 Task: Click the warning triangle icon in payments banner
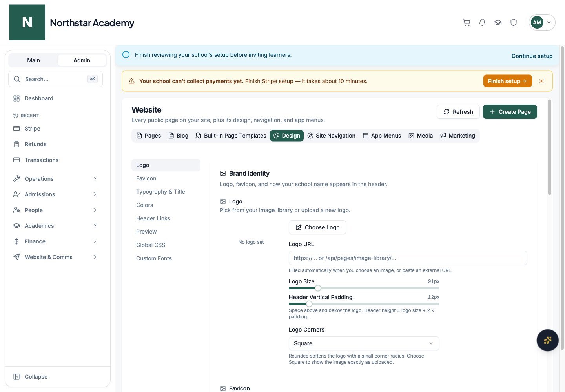point(131,81)
